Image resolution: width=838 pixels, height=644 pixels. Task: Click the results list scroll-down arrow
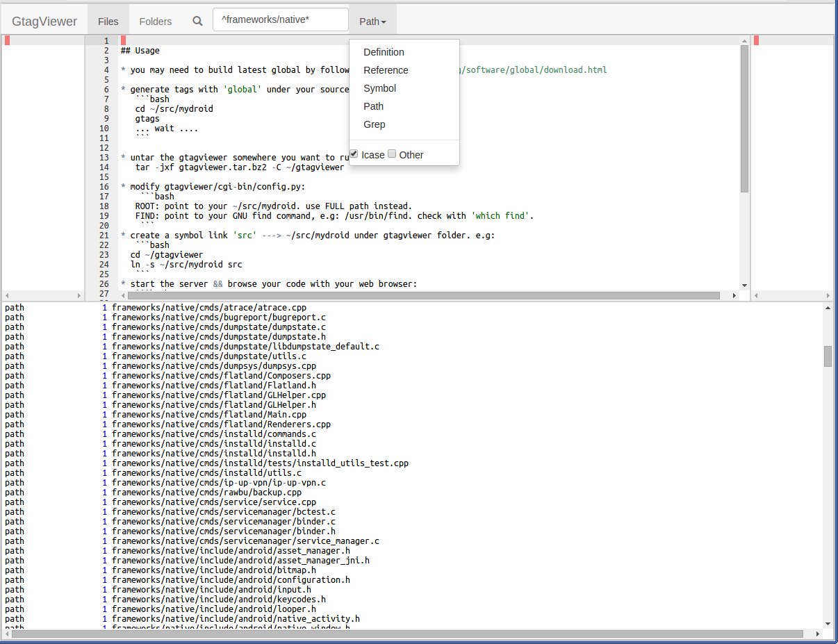[x=828, y=624]
